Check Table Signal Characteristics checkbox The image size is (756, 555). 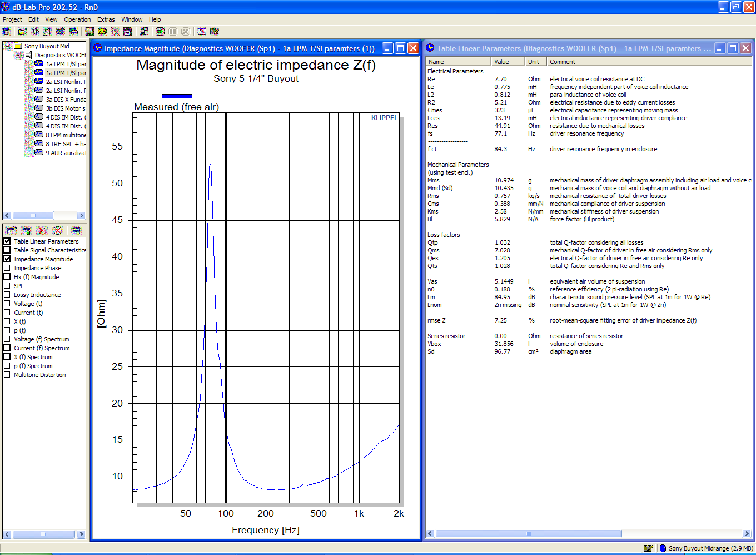(x=7, y=250)
